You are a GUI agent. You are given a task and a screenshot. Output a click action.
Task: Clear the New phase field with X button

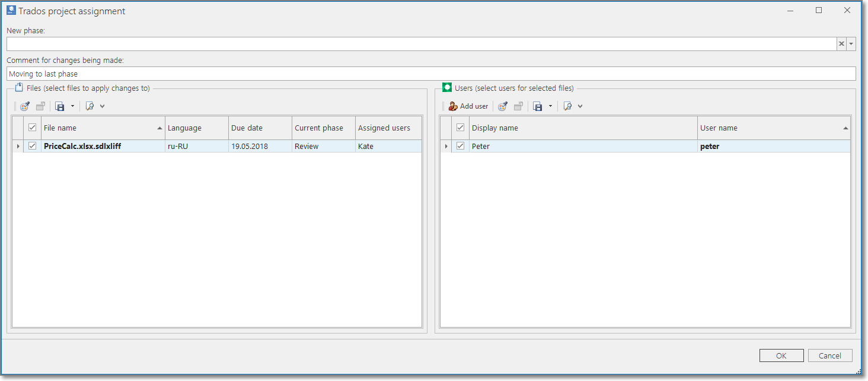point(841,44)
